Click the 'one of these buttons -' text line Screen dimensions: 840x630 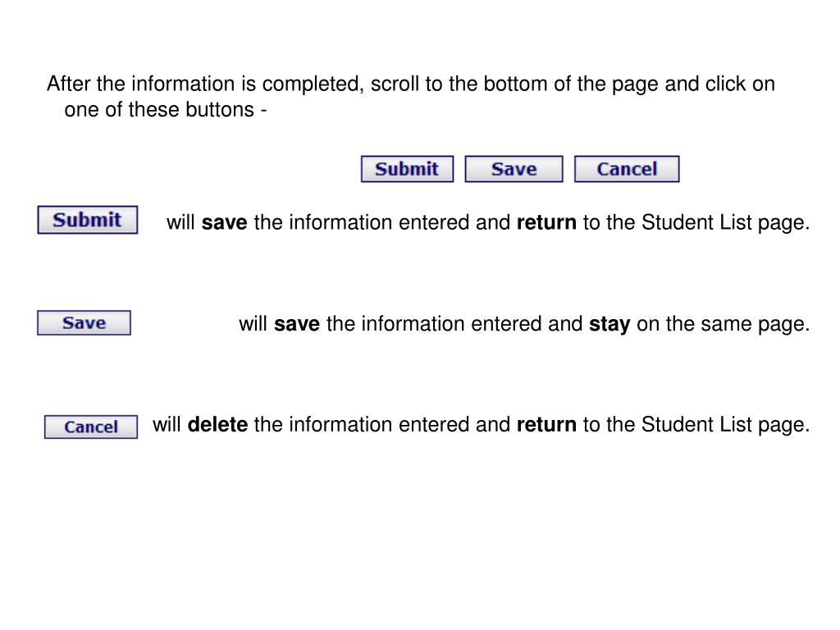[x=166, y=110]
